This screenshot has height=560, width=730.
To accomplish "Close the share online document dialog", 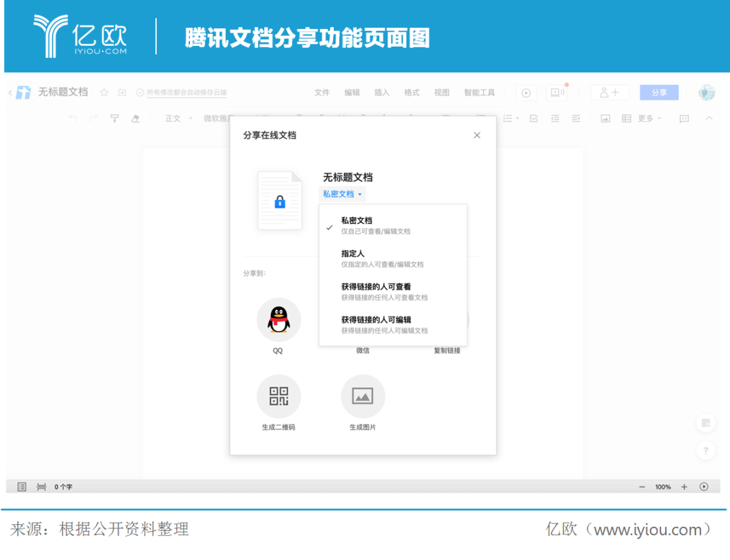I will [x=477, y=135].
